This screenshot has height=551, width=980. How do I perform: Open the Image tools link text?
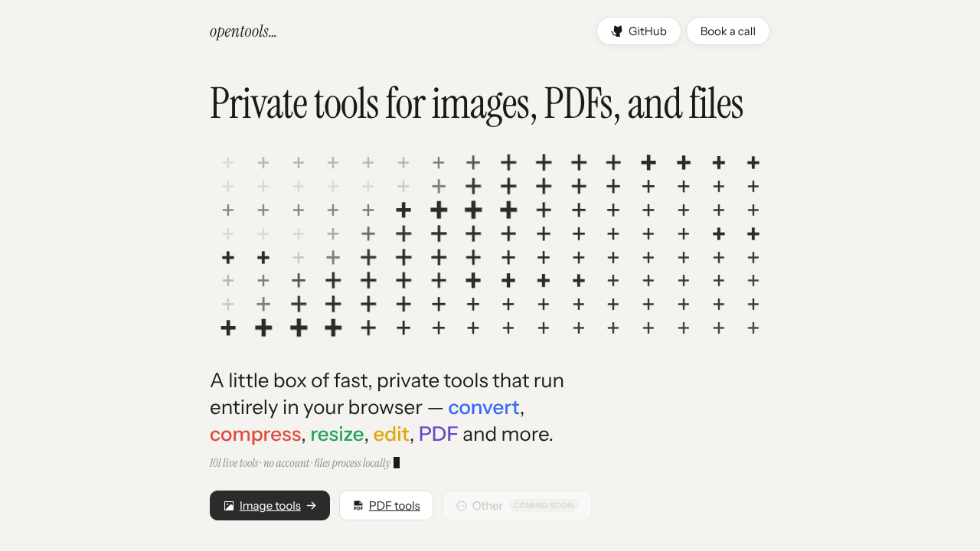[x=270, y=506]
